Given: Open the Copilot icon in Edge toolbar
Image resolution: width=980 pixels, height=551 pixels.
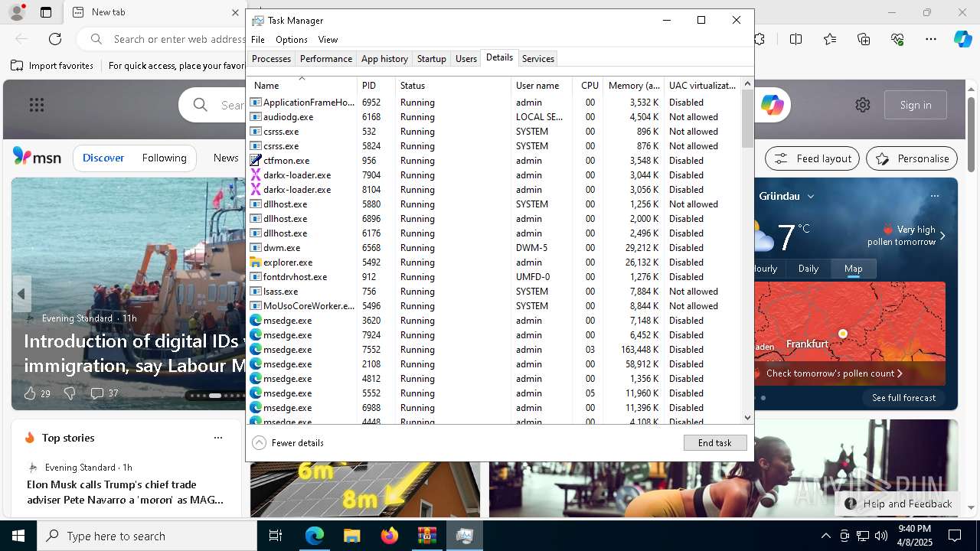Looking at the screenshot, I should pos(962,39).
